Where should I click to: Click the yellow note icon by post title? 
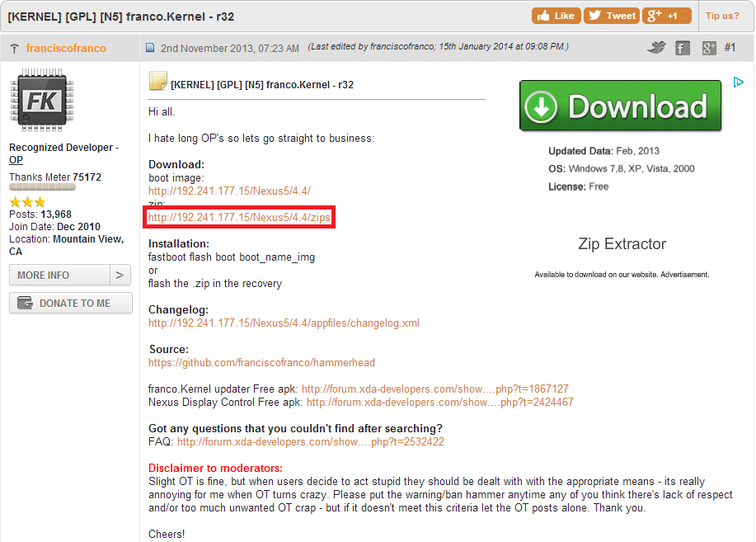coord(157,81)
